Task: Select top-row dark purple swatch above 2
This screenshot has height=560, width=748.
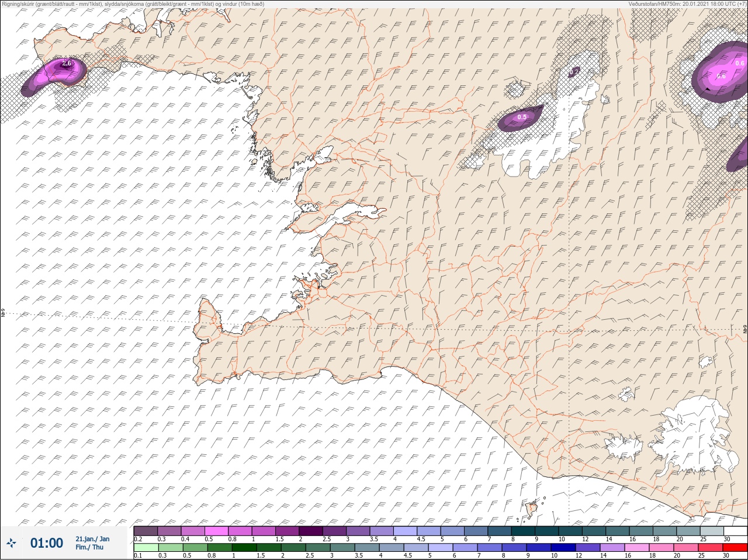Action: coord(311,531)
